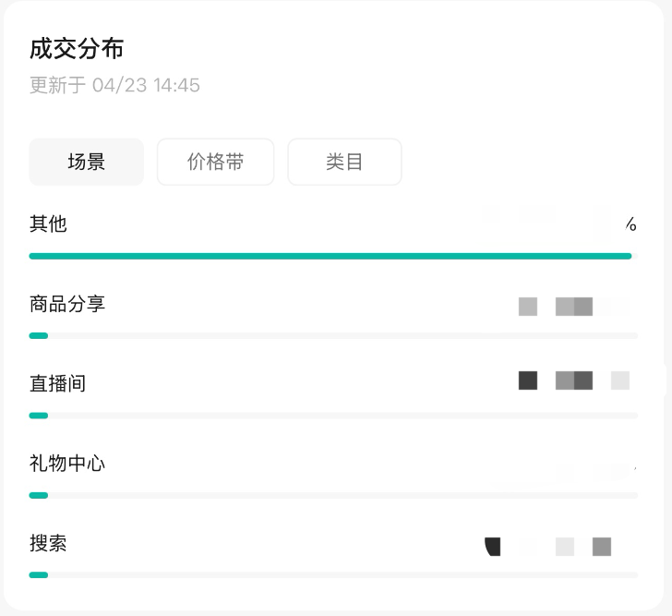Select the progress bar under 直播间
This screenshot has width=672, height=616.
point(332,416)
